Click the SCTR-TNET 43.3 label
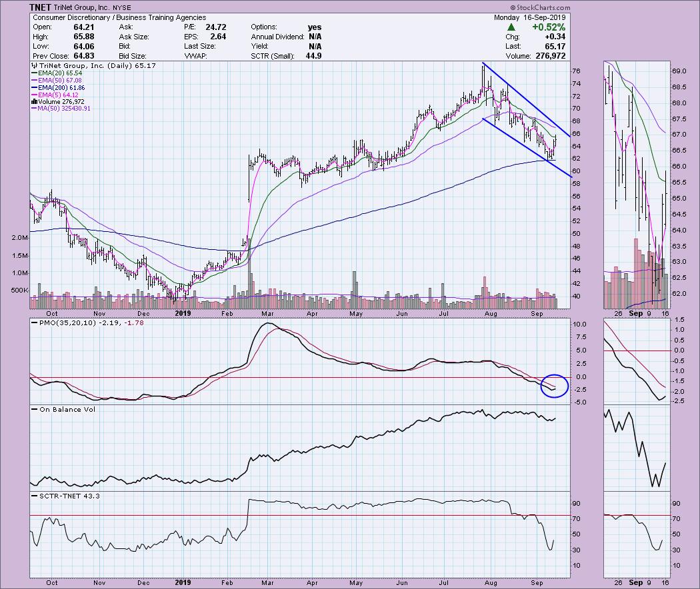Image resolution: width=700 pixels, height=589 pixels. pos(65,496)
